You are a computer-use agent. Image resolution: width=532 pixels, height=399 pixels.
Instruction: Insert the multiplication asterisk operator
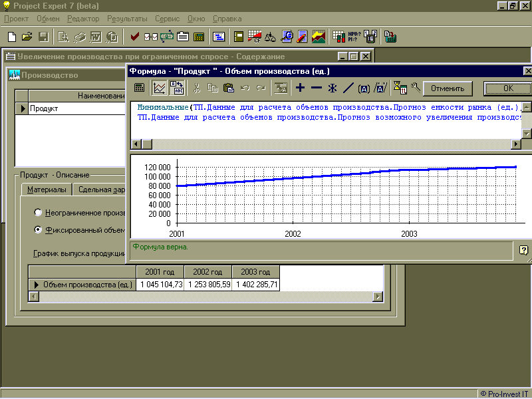click(x=332, y=88)
